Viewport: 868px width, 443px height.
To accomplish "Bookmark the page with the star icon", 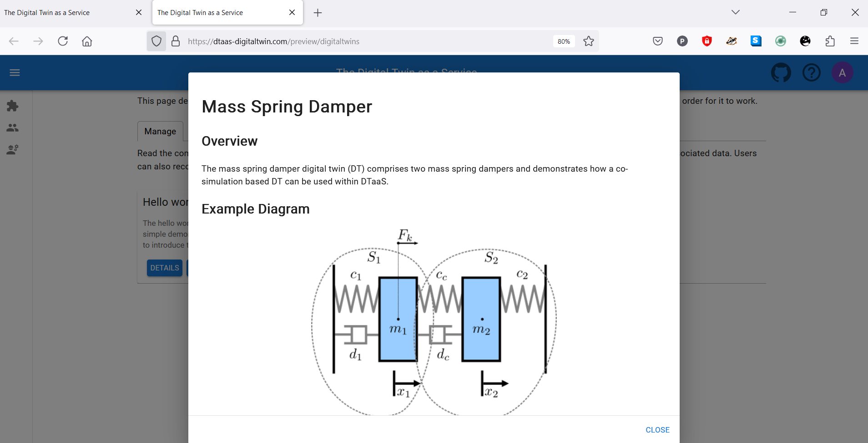I will pyautogui.click(x=589, y=41).
